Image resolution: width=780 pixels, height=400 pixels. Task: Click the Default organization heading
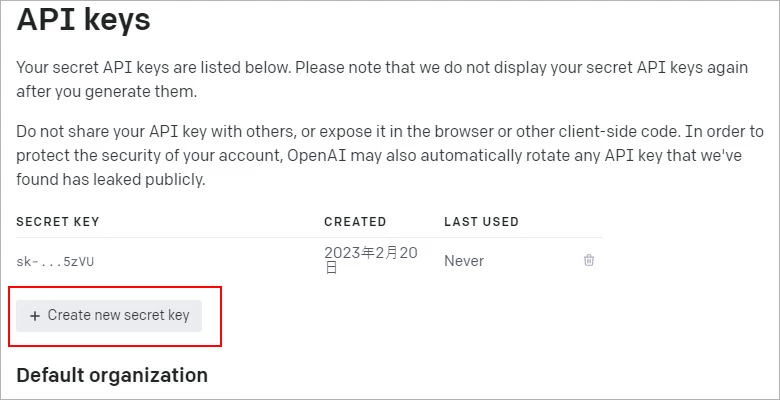112,375
